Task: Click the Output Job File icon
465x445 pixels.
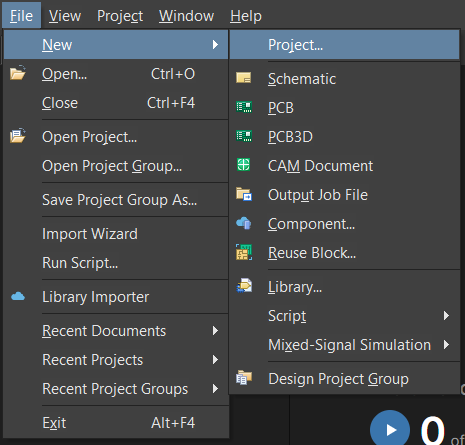Action: click(244, 194)
